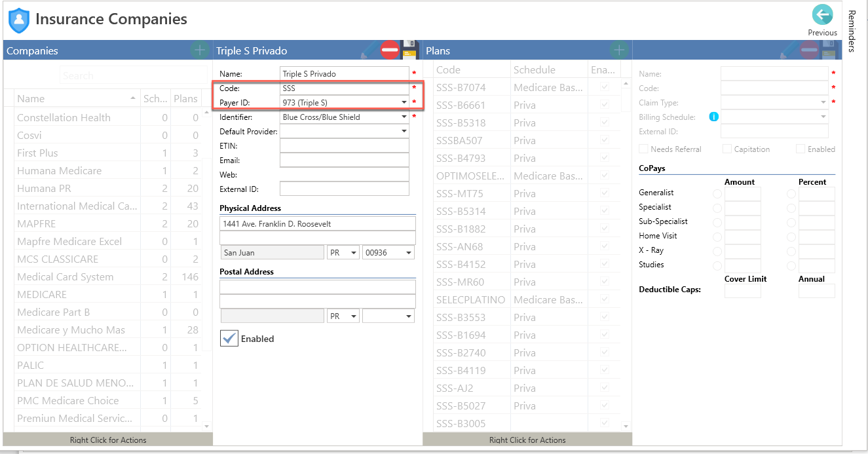Click the Plans list vertical scrollbar
The height and width of the screenshot is (454, 868).
(626, 255)
